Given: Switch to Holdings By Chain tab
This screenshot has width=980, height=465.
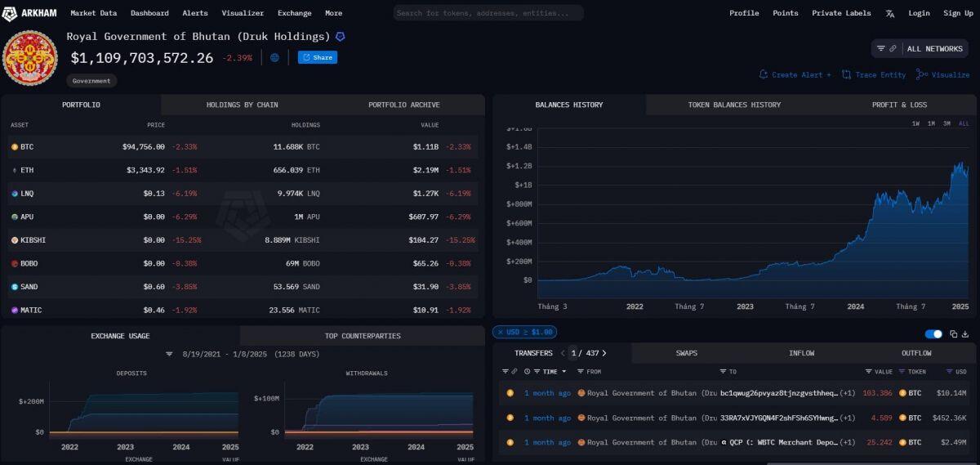Looking at the screenshot, I should click(x=242, y=105).
